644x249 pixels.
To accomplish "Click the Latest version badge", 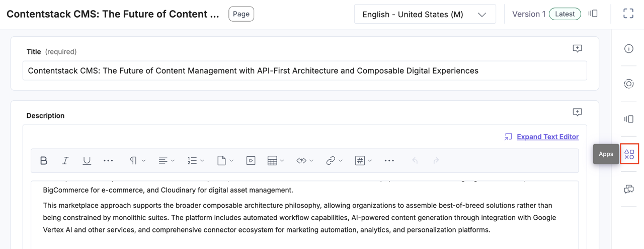I will click(x=565, y=14).
